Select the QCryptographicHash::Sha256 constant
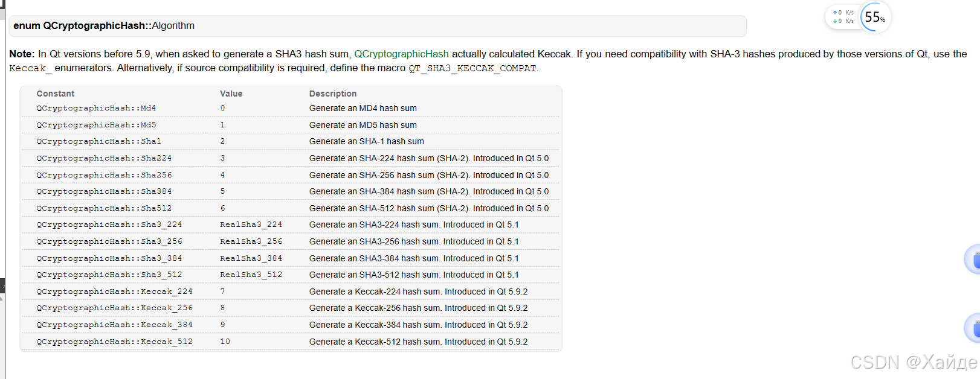The width and height of the screenshot is (980, 379). 104,175
